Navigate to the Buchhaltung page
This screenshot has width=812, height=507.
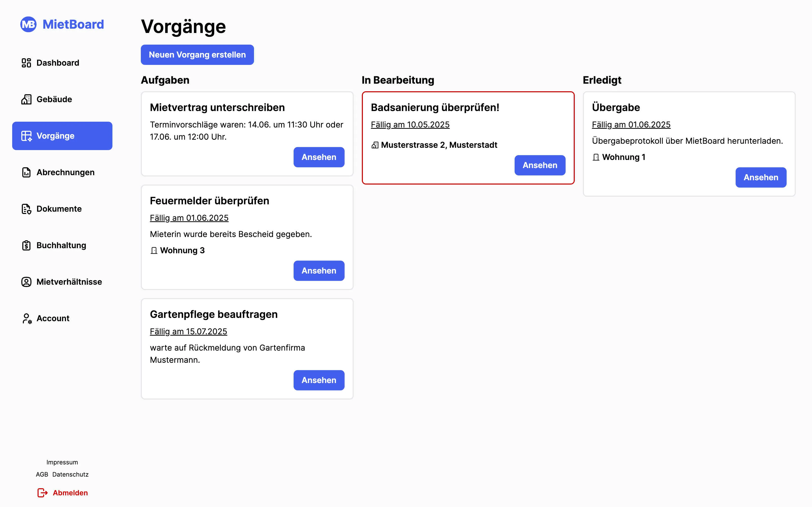point(61,245)
